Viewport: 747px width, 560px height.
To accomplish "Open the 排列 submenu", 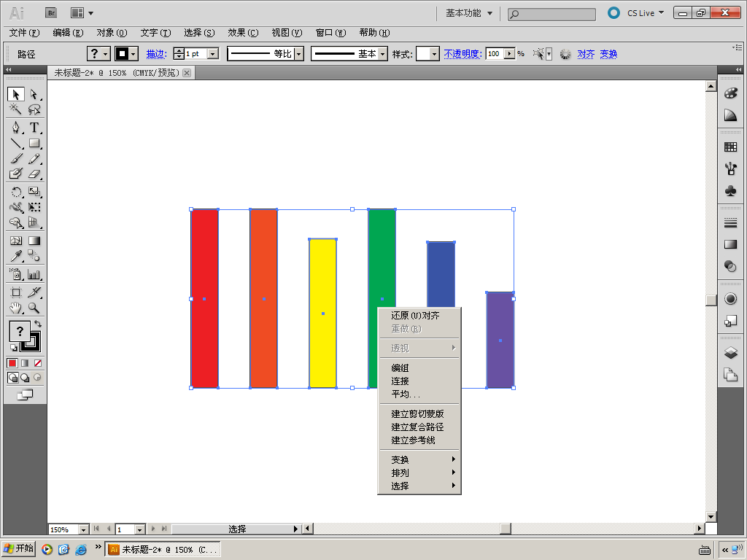I will tap(419, 472).
